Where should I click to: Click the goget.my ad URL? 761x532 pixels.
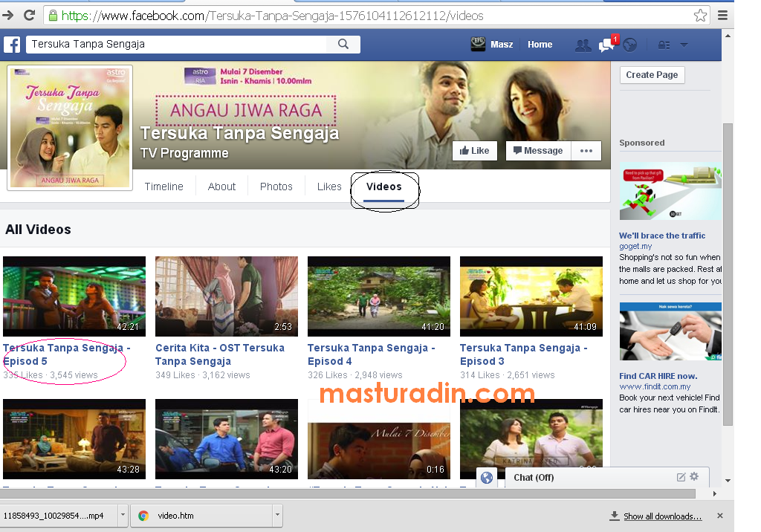[635, 246]
